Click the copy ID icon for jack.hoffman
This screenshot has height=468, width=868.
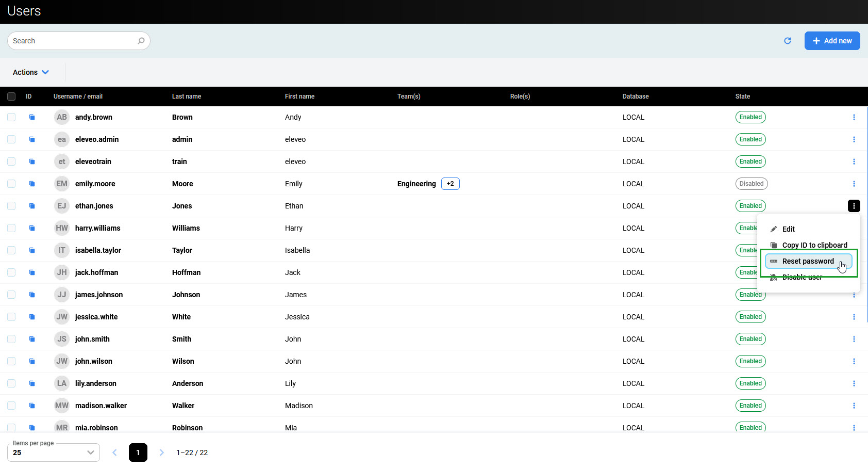click(32, 272)
